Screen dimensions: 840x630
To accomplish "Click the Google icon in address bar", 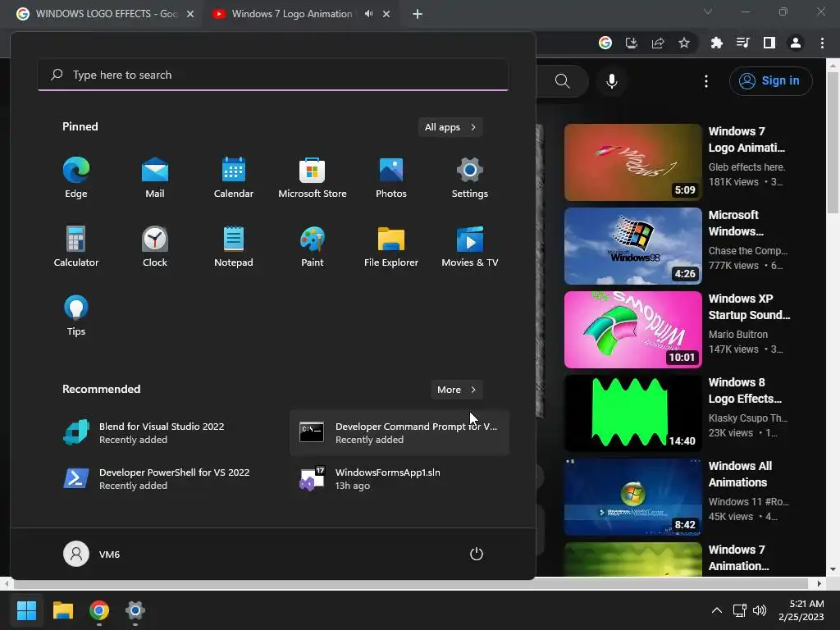I will 605,43.
